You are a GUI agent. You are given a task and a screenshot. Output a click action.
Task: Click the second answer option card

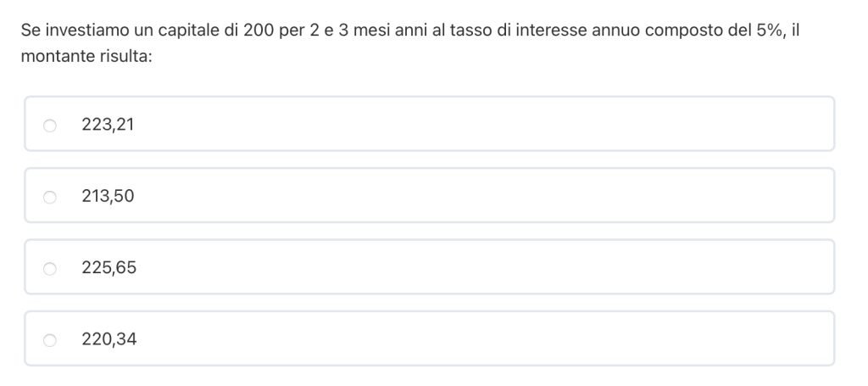[x=429, y=196]
